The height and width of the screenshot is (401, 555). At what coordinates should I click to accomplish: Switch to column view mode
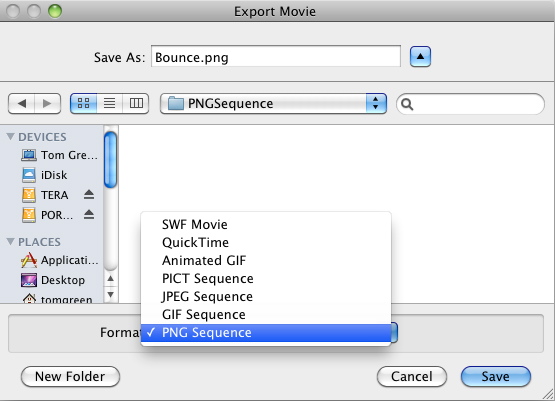[x=136, y=103]
